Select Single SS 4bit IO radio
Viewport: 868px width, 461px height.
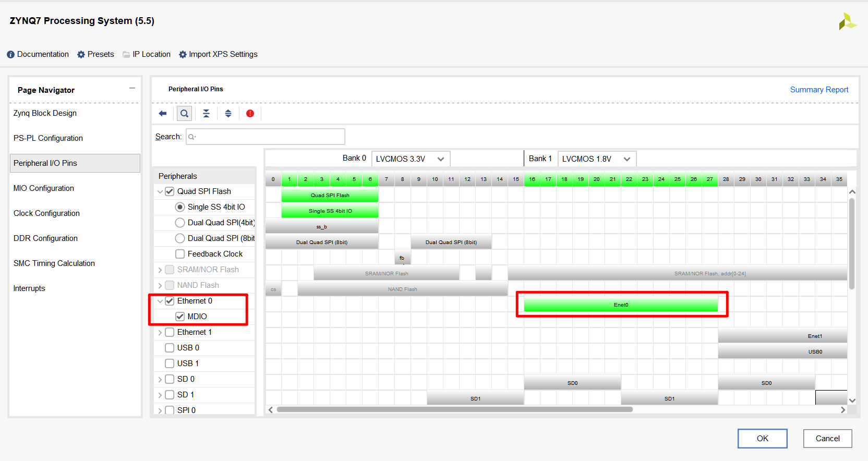[180, 207]
